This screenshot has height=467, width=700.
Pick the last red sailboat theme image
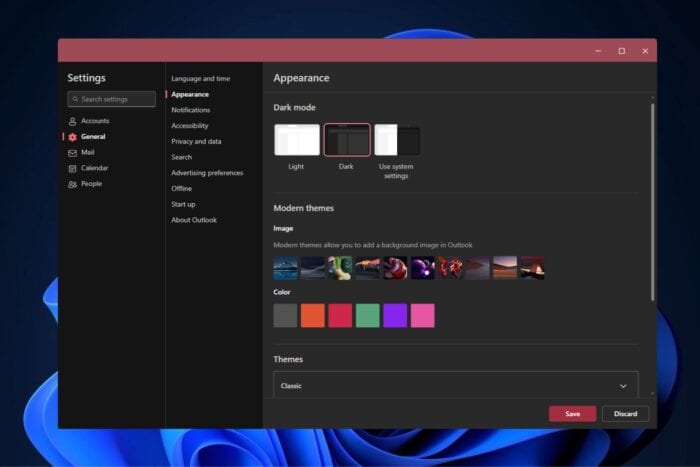tap(532, 268)
